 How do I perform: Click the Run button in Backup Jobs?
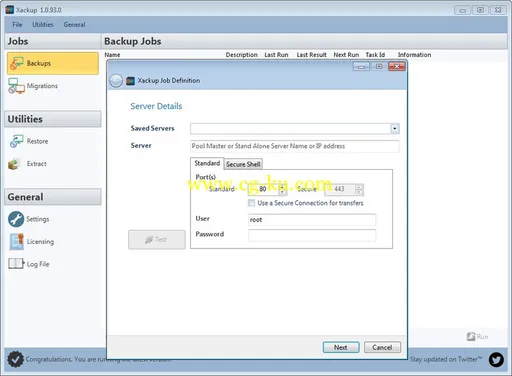coord(477,337)
